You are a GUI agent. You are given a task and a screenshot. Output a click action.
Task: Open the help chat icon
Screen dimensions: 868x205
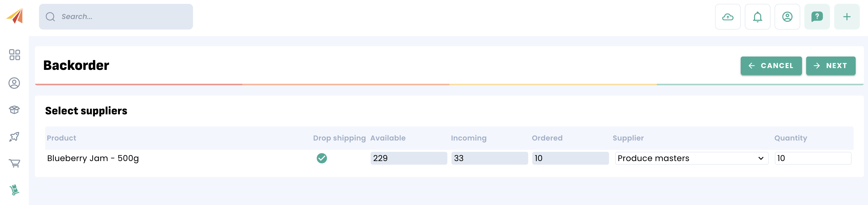[x=817, y=17]
